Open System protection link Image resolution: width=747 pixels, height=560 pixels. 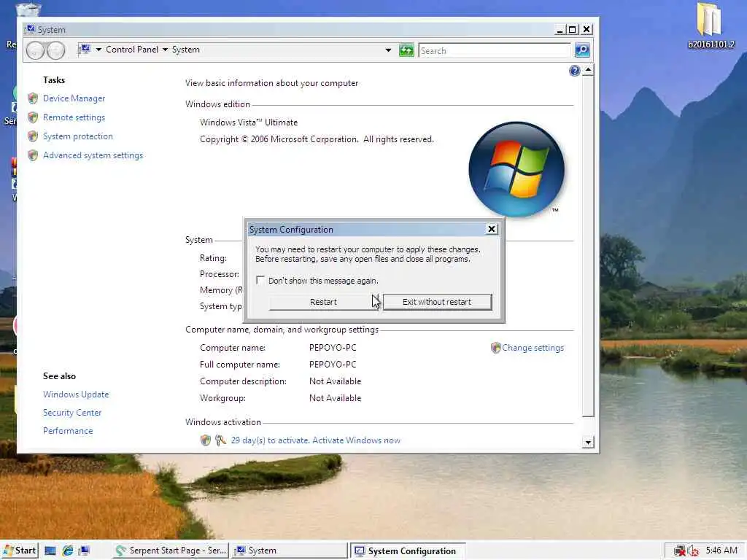coord(77,136)
